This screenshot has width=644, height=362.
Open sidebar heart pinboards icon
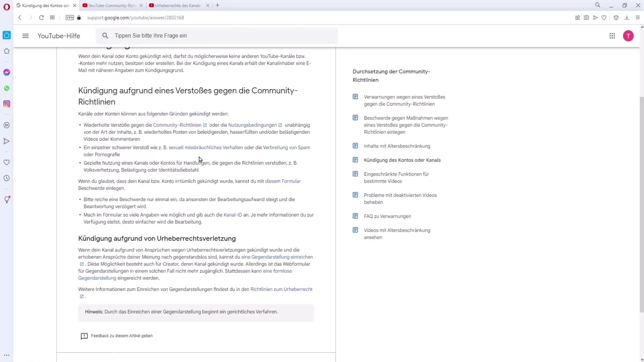click(x=7, y=163)
